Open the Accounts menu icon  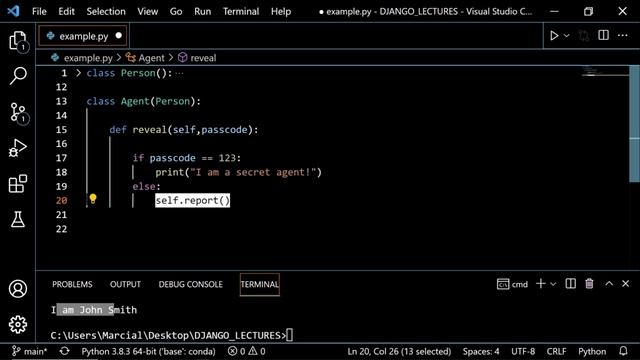click(18, 289)
